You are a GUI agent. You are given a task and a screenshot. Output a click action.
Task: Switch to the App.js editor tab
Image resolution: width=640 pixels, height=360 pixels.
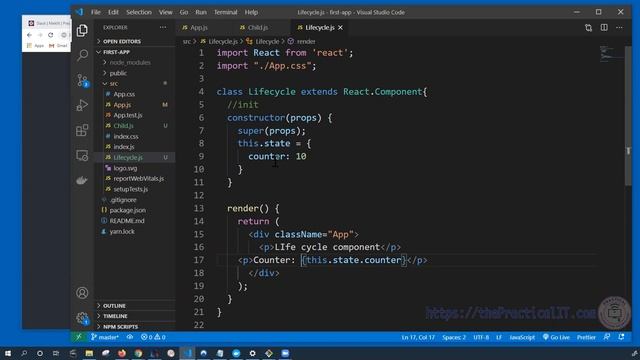pyautogui.click(x=199, y=27)
